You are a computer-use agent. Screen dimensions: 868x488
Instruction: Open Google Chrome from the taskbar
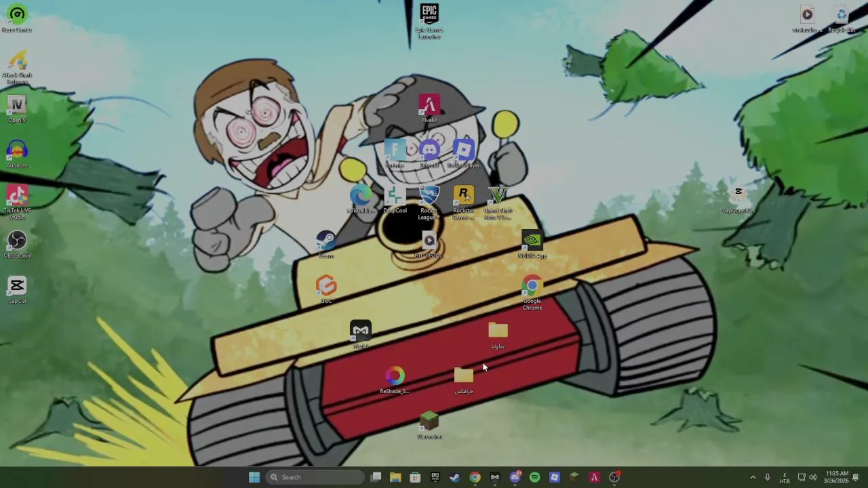[x=475, y=477]
